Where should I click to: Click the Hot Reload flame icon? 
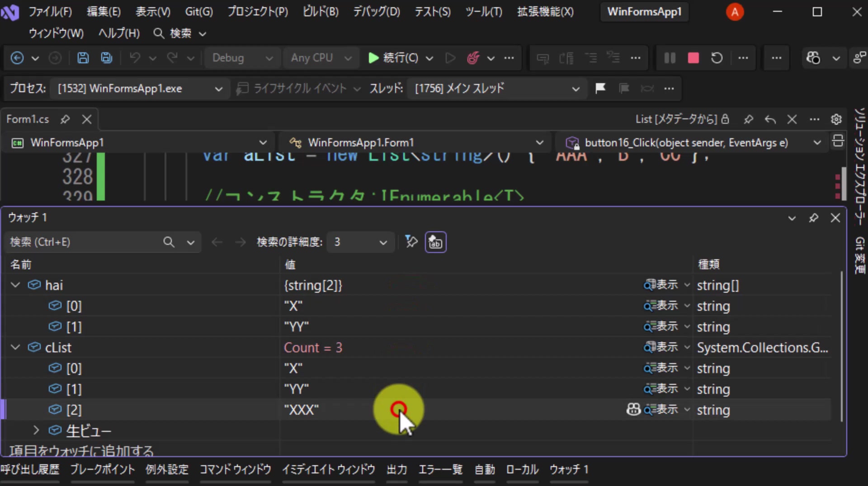click(x=473, y=58)
